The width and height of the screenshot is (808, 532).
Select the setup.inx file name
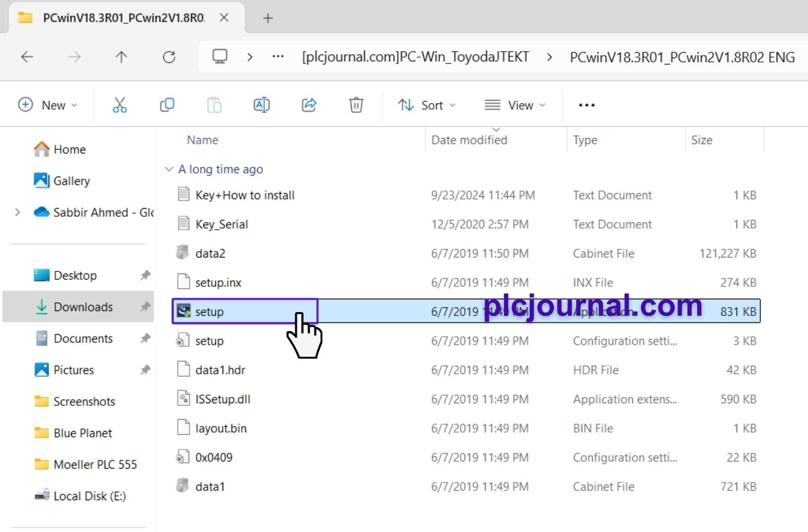click(x=218, y=282)
